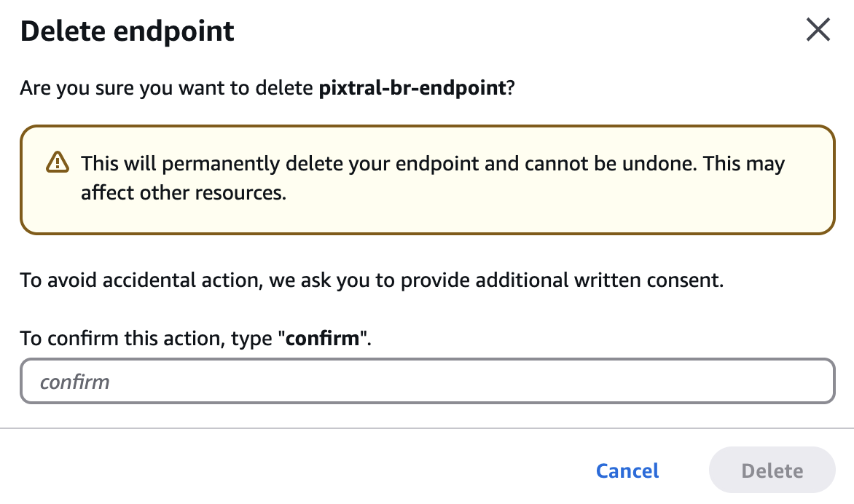Click the additional written consent sentence

372,280
